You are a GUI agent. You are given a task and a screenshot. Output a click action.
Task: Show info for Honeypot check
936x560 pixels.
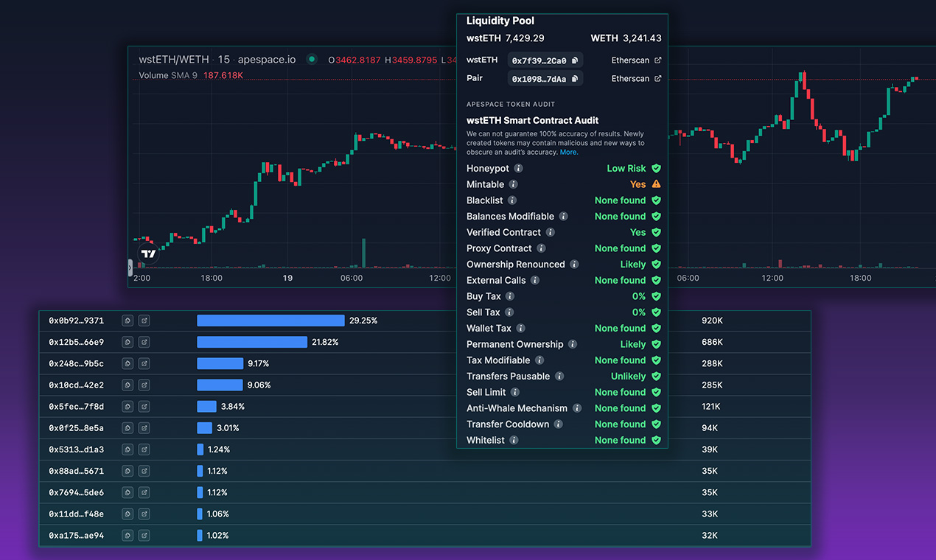coord(518,169)
